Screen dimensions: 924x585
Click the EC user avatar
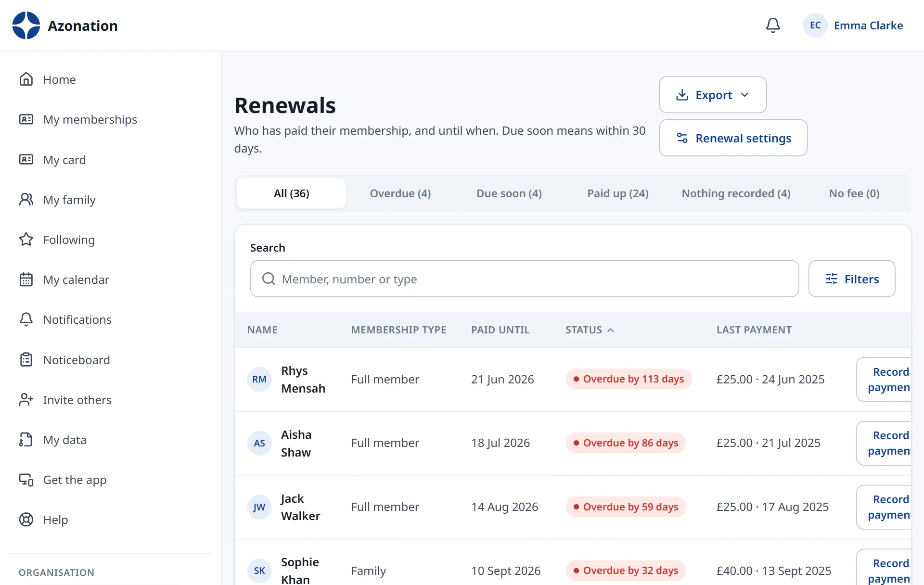click(x=815, y=25)
